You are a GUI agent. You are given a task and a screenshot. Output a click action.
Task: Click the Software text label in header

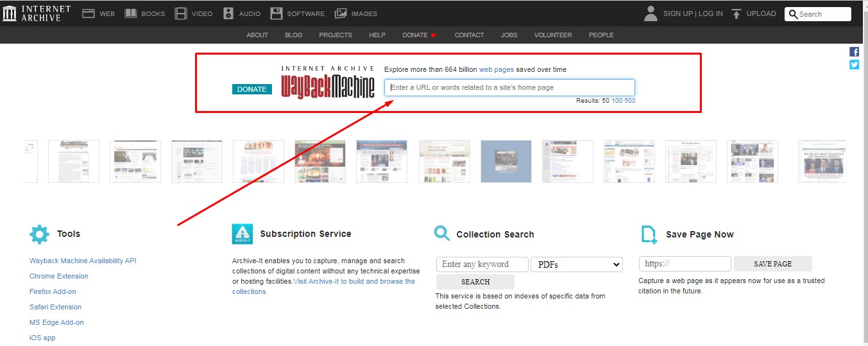[x=305, y=13]
